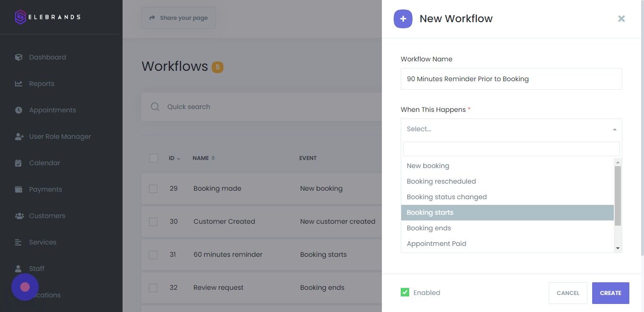
Task: Click the Quick search magnifier icon
Action: [155, 107]
